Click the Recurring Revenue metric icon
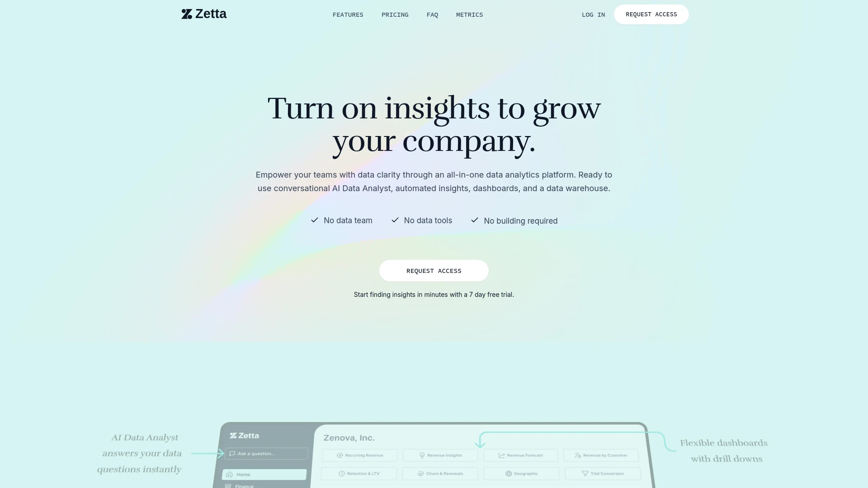 tap(340, 455)
